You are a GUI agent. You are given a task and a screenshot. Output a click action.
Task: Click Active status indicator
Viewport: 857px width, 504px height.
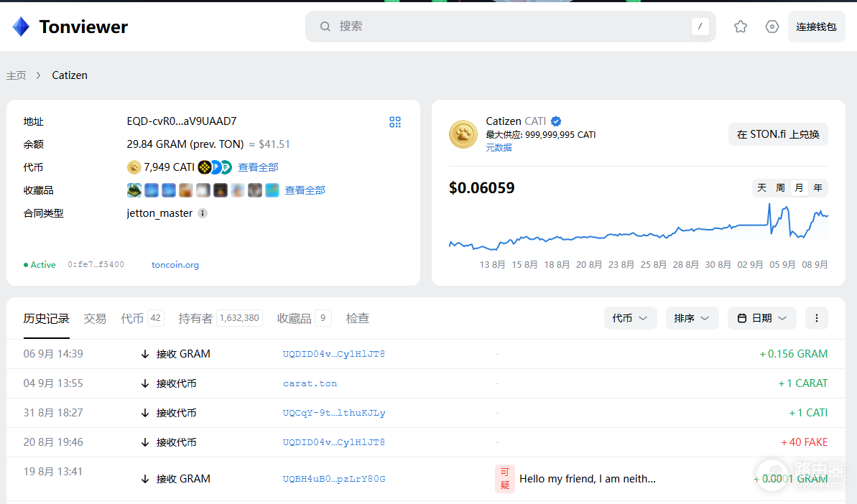40,265
